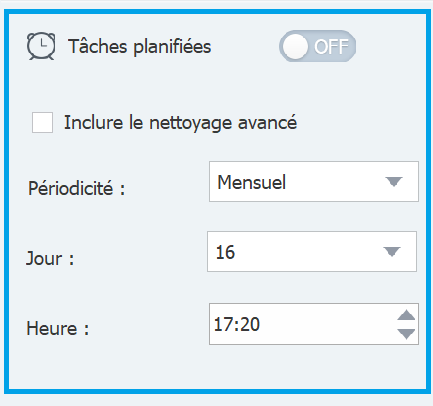This screenshot has height=406, width=433.
Task: Click the Périodicité label
Action: (x=77, y=188)
